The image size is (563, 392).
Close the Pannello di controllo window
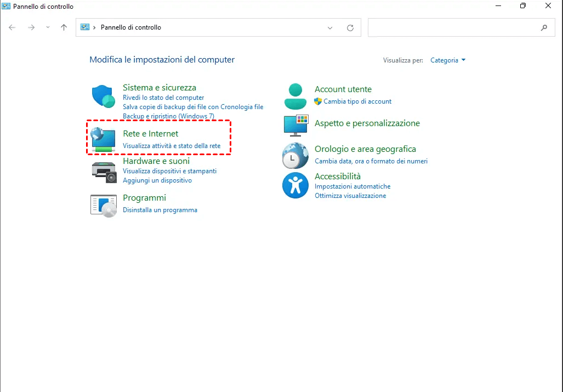point(548,5)
